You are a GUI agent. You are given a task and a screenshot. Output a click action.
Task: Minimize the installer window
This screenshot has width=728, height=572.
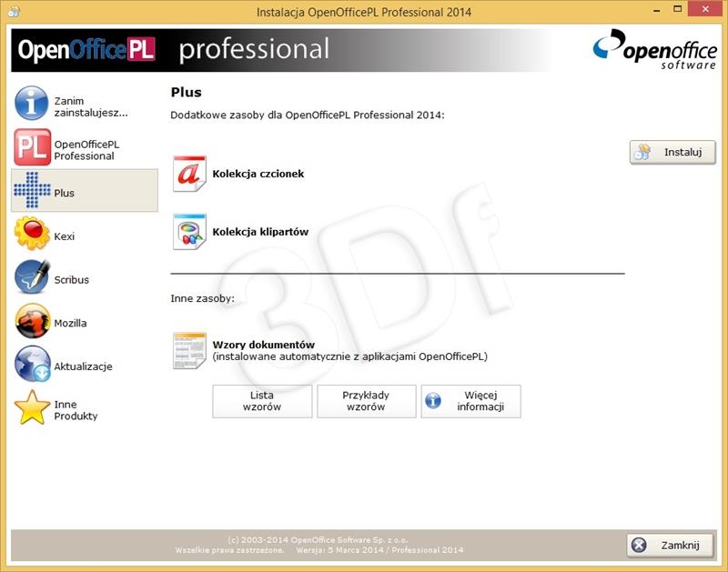(656, 10)
